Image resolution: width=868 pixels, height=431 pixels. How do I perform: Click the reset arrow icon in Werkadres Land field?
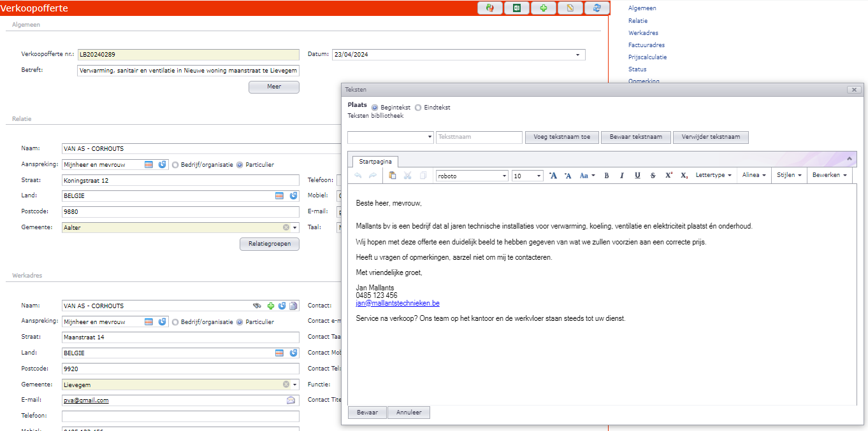pyautogui.click(x=293, y=353)
